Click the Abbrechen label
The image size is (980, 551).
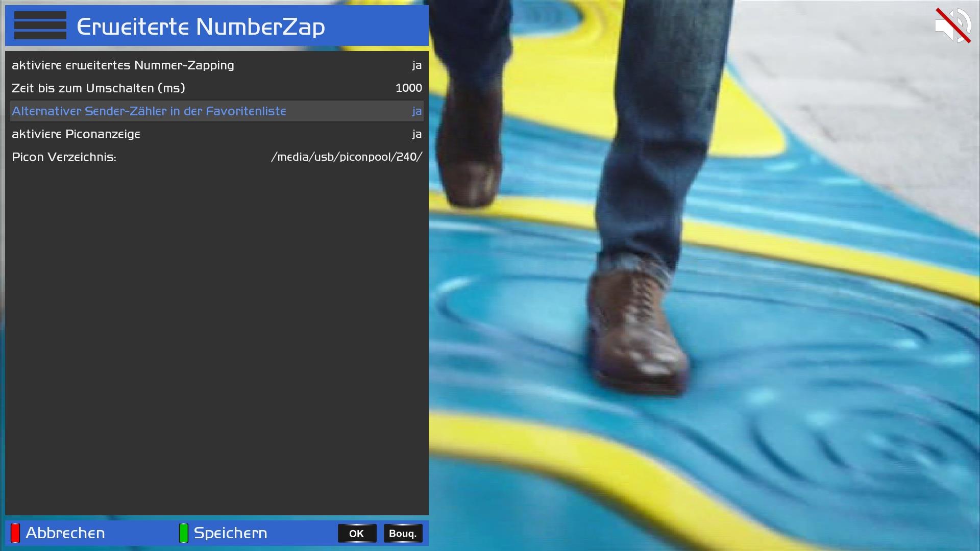point(65,533)
